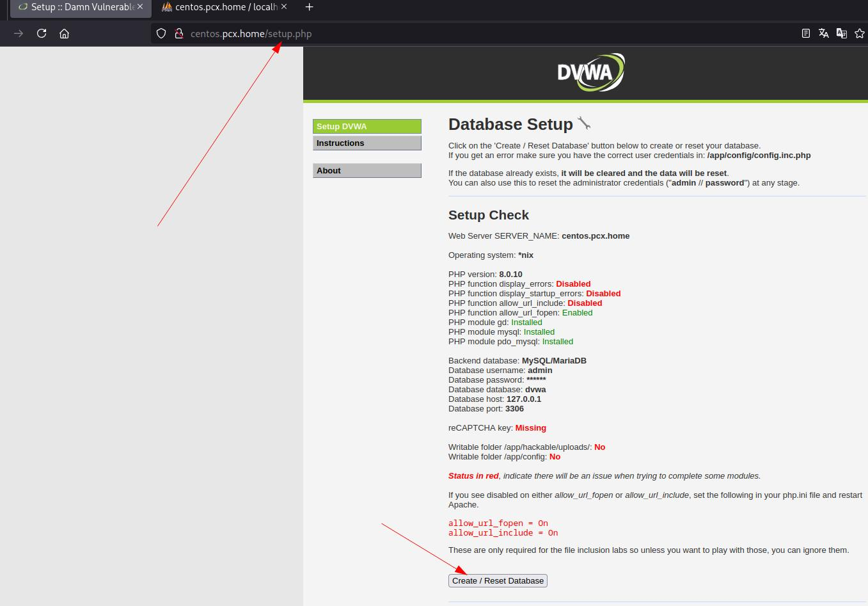The image size is (868, 606).
Task: Click the insecure connection padlock icon
Action: tap(178, 33)
